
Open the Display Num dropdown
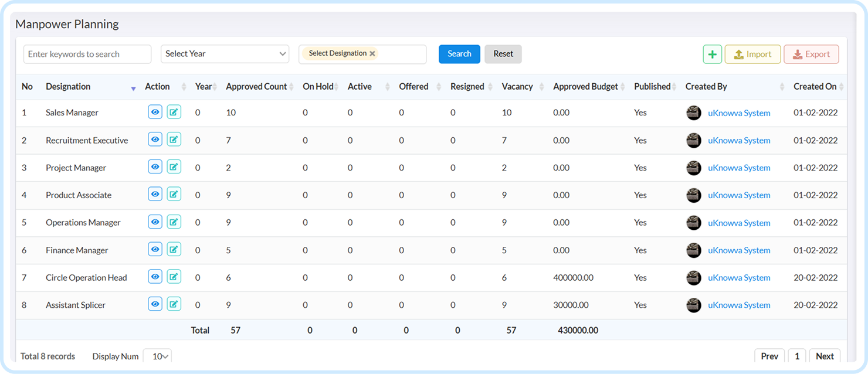(157, 356)
